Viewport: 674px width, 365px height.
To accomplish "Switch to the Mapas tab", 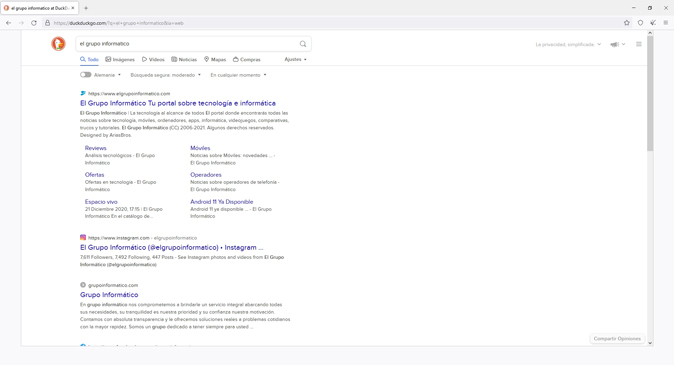I will [x=215, y=59].
